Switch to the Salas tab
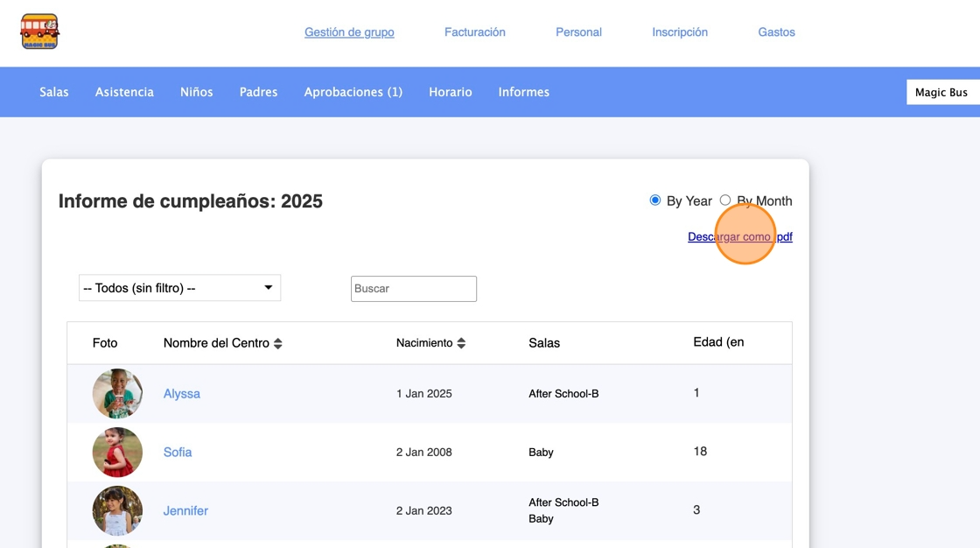The image size is (980, 548). (53, 92)
